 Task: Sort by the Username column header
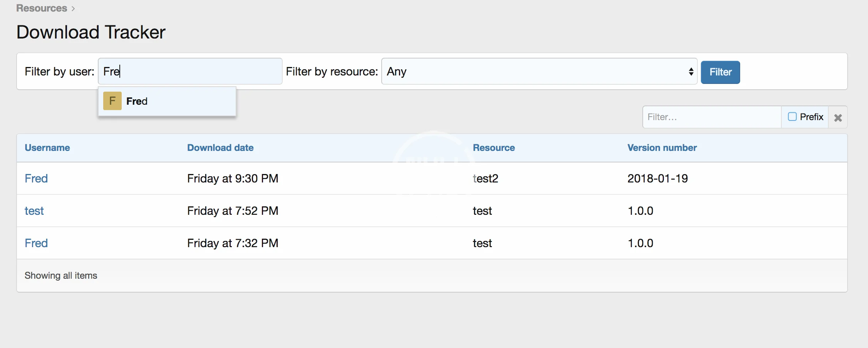click(x=47, y=148)
